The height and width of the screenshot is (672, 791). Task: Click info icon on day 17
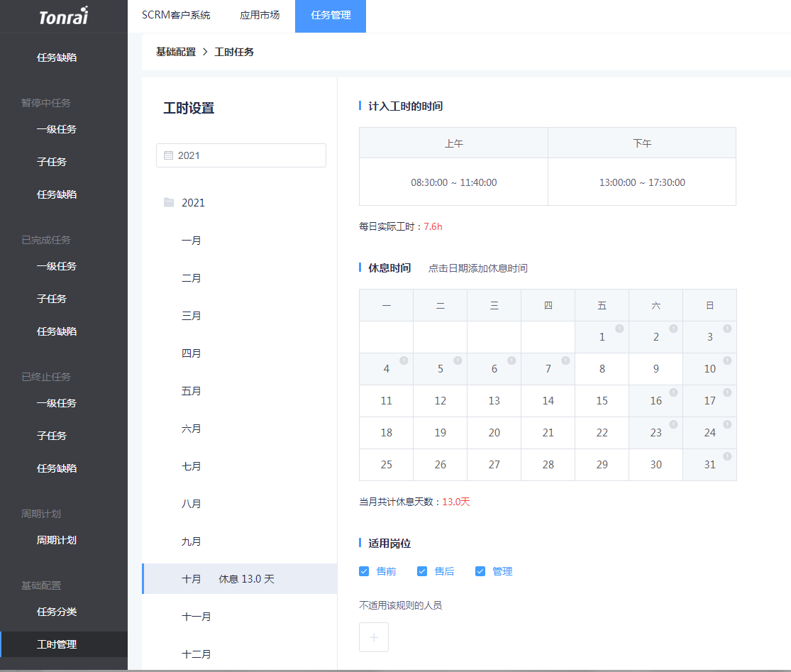(x=727, y=392)
